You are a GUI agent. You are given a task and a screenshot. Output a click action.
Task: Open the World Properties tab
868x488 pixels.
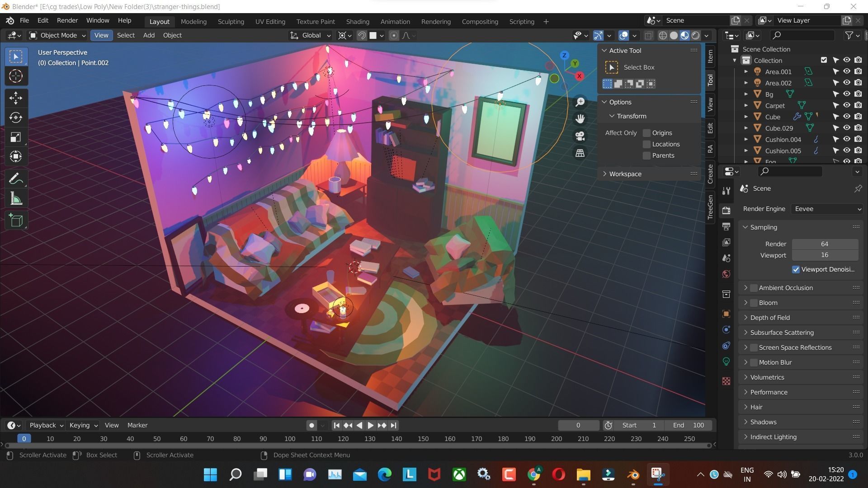(726, 274)
